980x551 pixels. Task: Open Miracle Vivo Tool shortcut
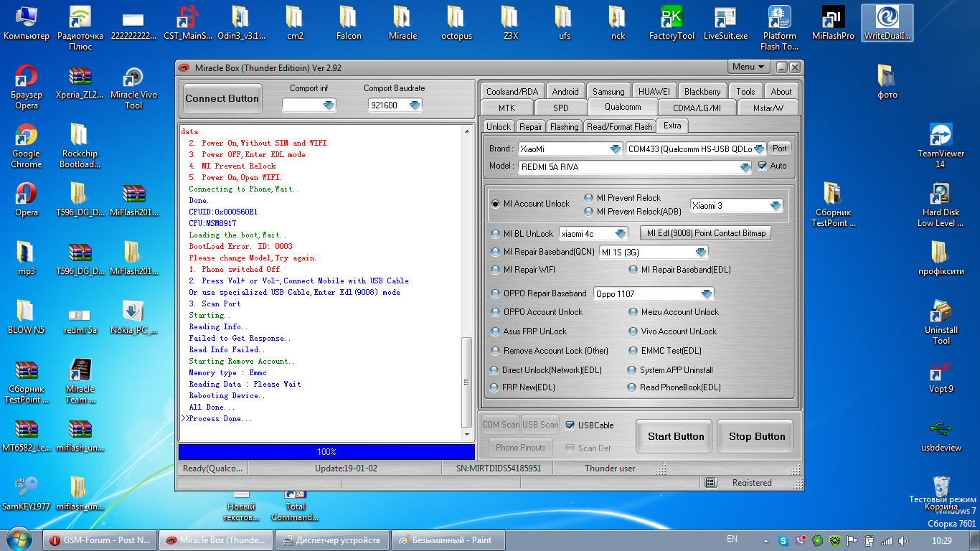click(x=133, y=88)
